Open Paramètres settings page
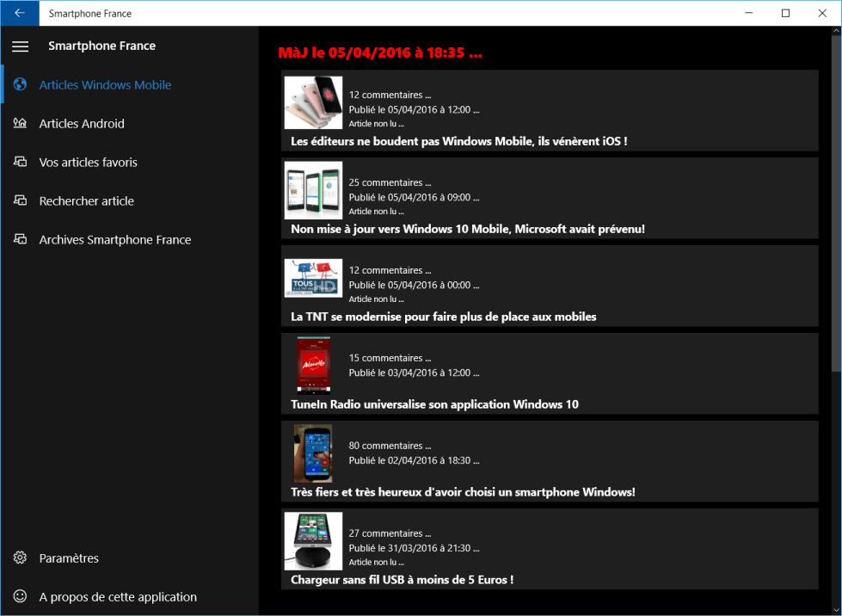Image resolution: width=842 pixels, height=616 pixels. tap(130, 558)
